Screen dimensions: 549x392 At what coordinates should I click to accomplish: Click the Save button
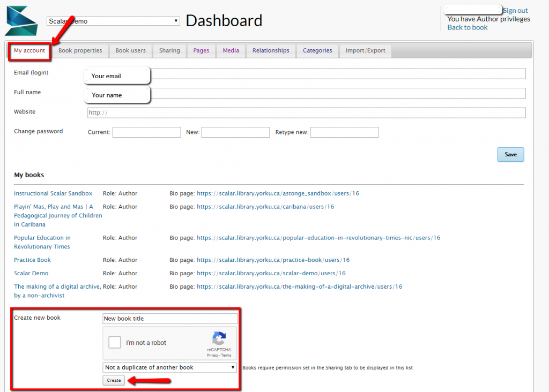510,155
